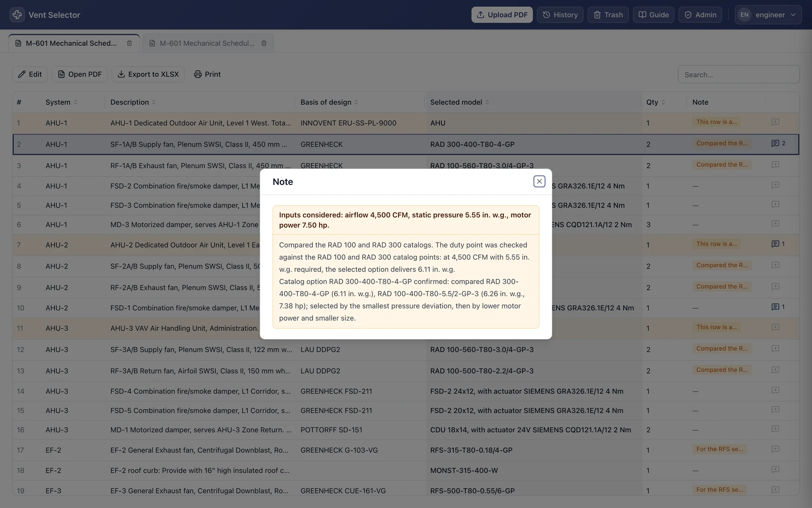
Task: Click the Upload PDF button
Action: click(502, 15)
